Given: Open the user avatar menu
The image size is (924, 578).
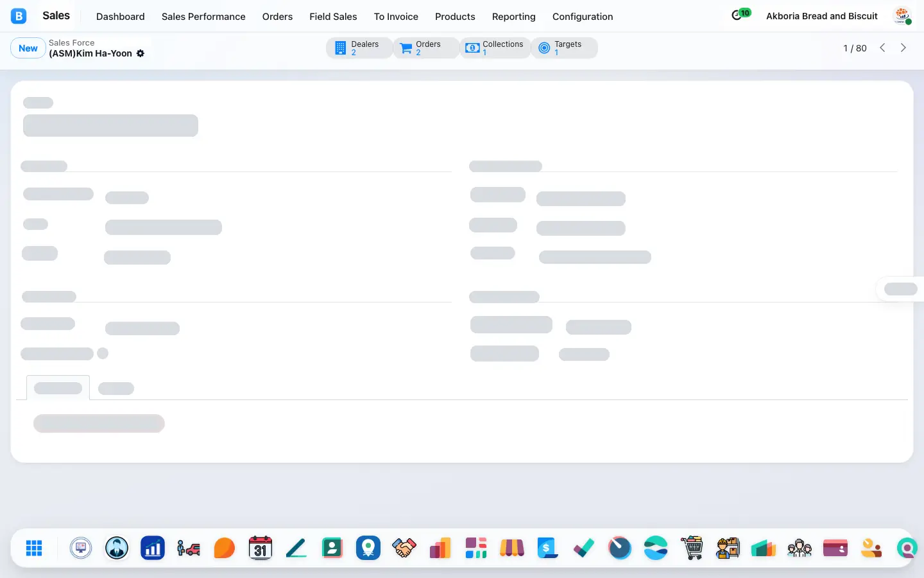Looking at the screenshot, I should pos(902,16).
